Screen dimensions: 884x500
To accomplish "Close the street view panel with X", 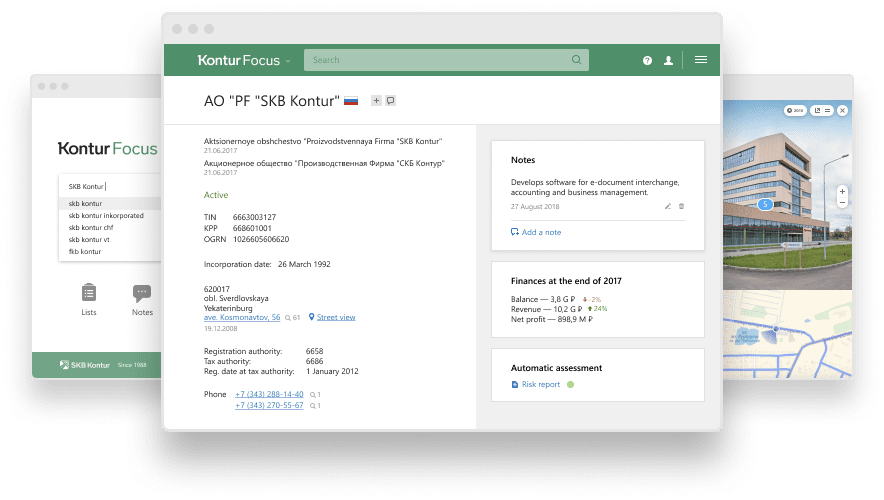I will [x=842, y=110].
